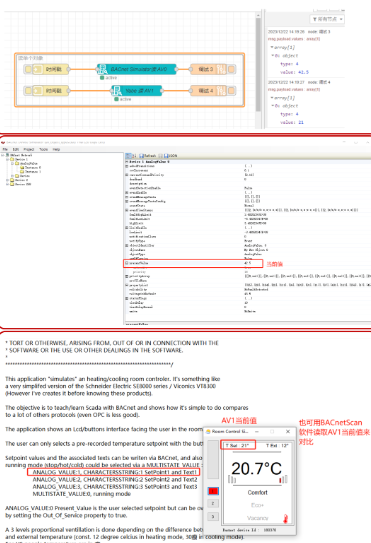Click the categorized view icon in the properties toolbar
371x543 pixels.
(x=128, y=156)
